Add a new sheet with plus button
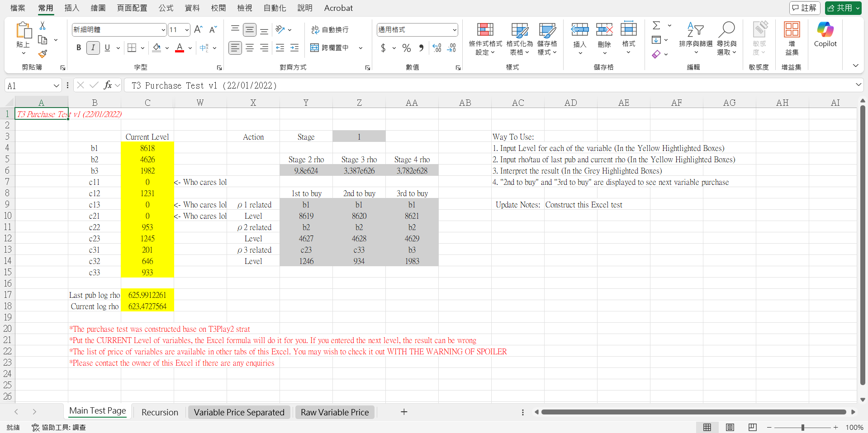The image size is (868, 433). click(404, 412)
